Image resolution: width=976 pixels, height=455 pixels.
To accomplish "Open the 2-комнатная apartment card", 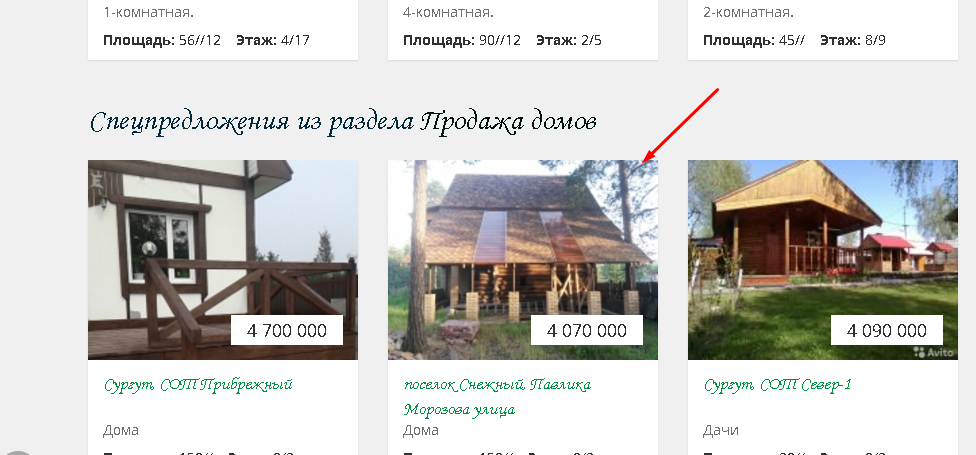I will click(x=823, y=30).
